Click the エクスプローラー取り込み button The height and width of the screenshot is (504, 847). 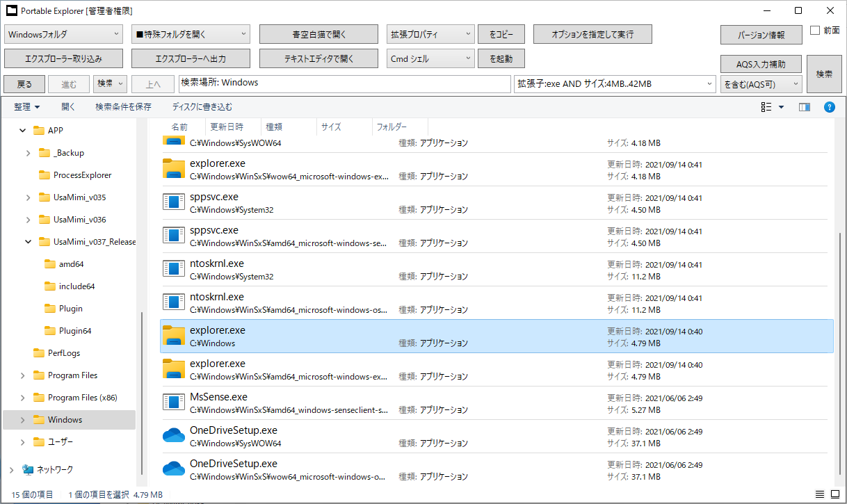pyautogui.click(x=63, y=59)
